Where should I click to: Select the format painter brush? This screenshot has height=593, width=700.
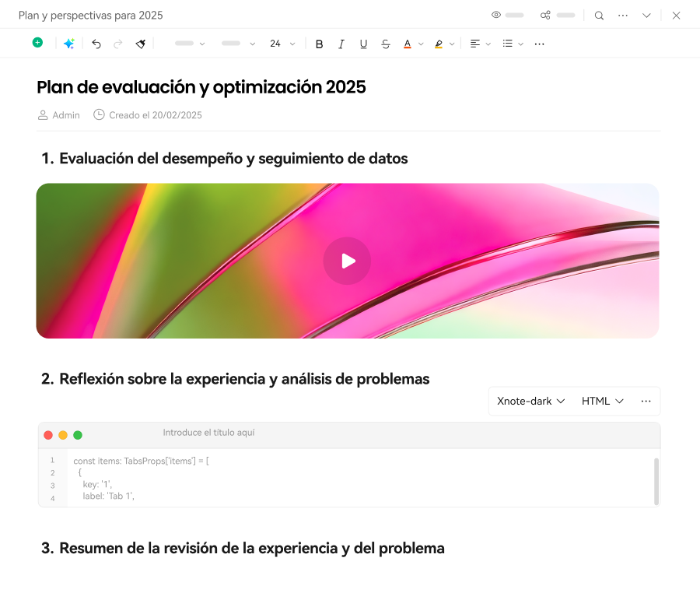[141, 44]
